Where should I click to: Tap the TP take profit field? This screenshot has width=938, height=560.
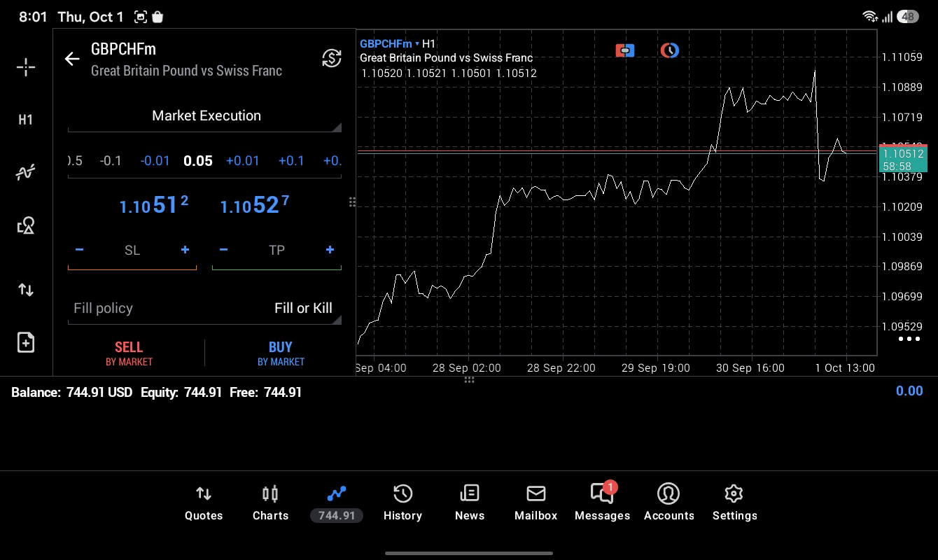click(276, 251)
